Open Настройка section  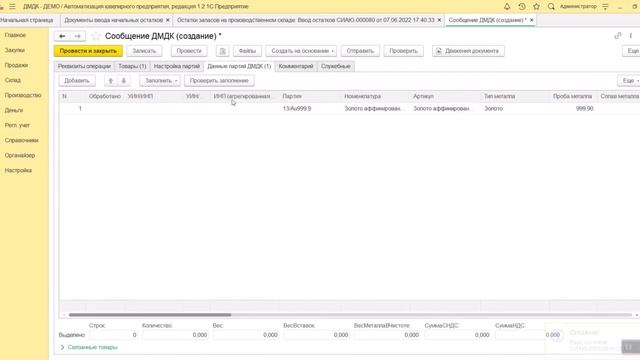click(18, 170)
